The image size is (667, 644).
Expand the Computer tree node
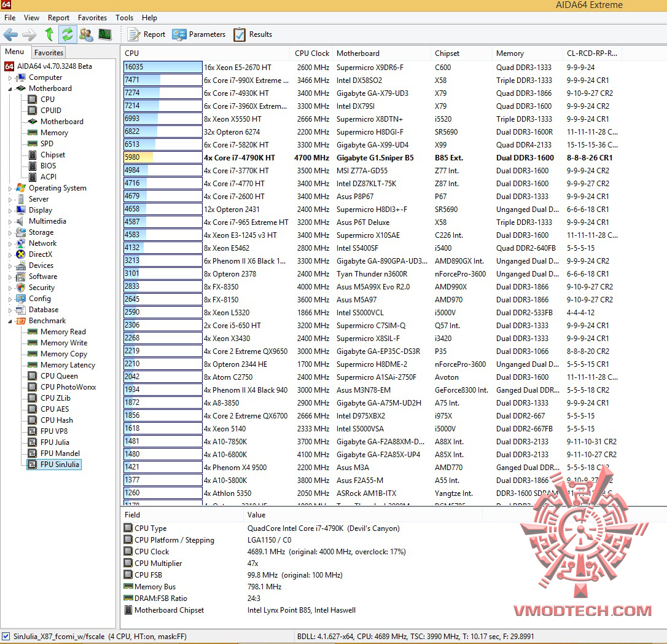[x=10, y=78]
